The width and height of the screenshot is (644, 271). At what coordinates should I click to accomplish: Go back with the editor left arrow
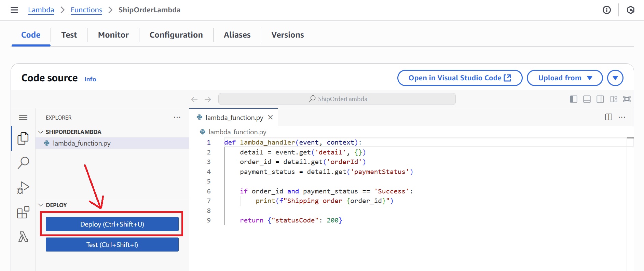point(194,99)
